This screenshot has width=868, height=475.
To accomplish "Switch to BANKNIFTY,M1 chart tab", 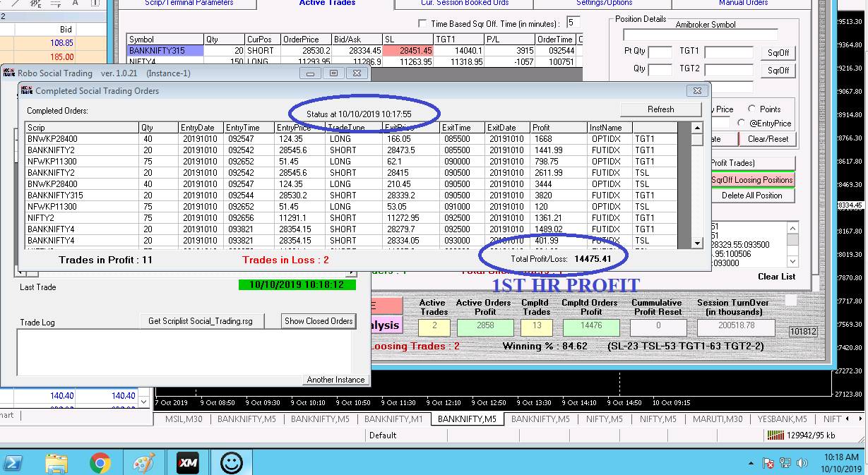I will coord(393,419).
